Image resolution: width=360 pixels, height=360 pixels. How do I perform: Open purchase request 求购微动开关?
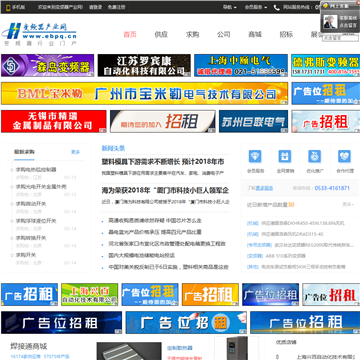(x=31, y=204)
